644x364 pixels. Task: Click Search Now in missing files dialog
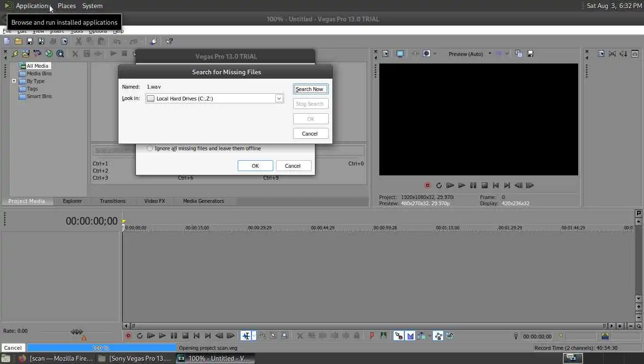click(x=310, y=89)
